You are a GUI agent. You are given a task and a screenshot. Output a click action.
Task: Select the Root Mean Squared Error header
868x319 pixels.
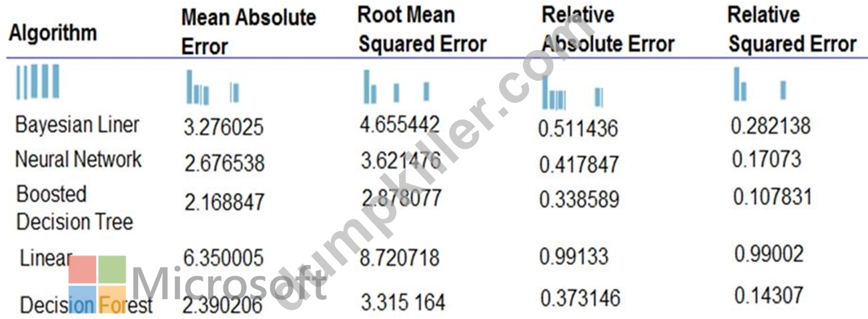(x=422, y=29)
